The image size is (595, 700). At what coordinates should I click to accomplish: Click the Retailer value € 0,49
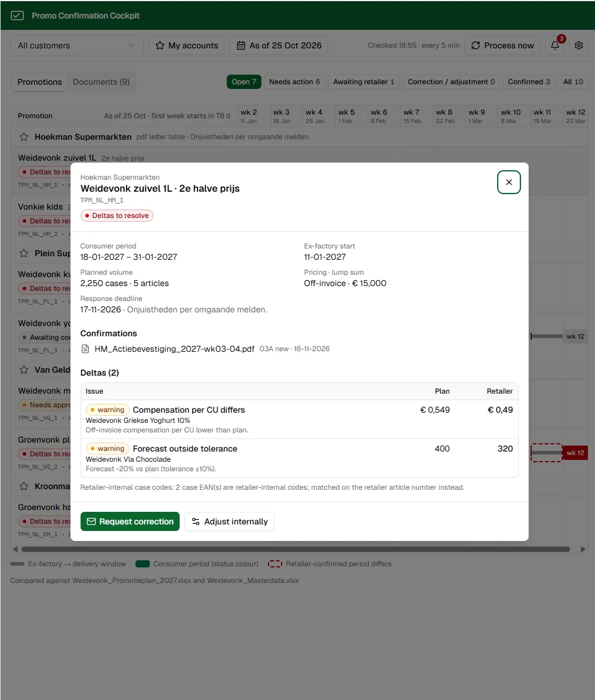pyautogui.click(x=500, y=410)
